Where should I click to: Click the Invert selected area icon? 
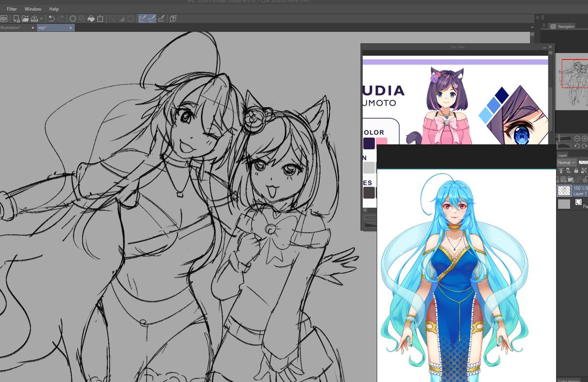pos(121,19)
